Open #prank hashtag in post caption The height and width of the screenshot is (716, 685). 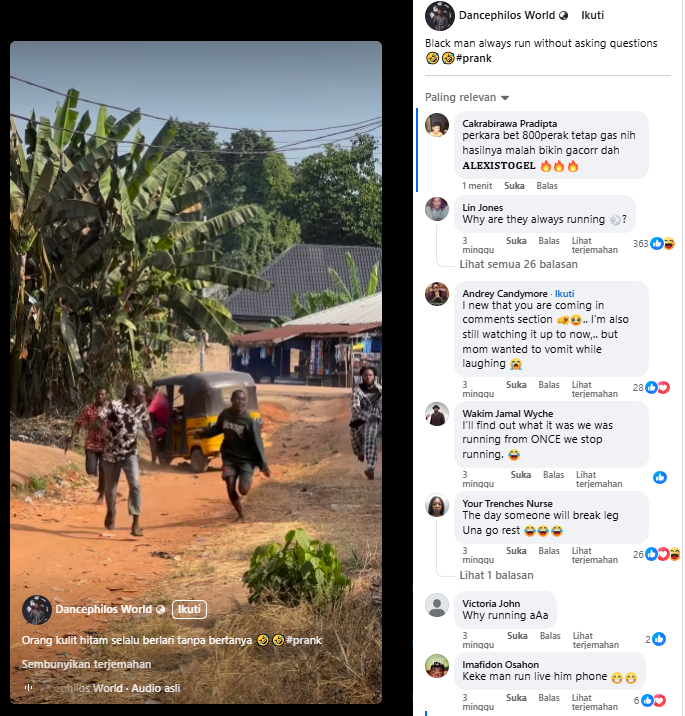474,58
